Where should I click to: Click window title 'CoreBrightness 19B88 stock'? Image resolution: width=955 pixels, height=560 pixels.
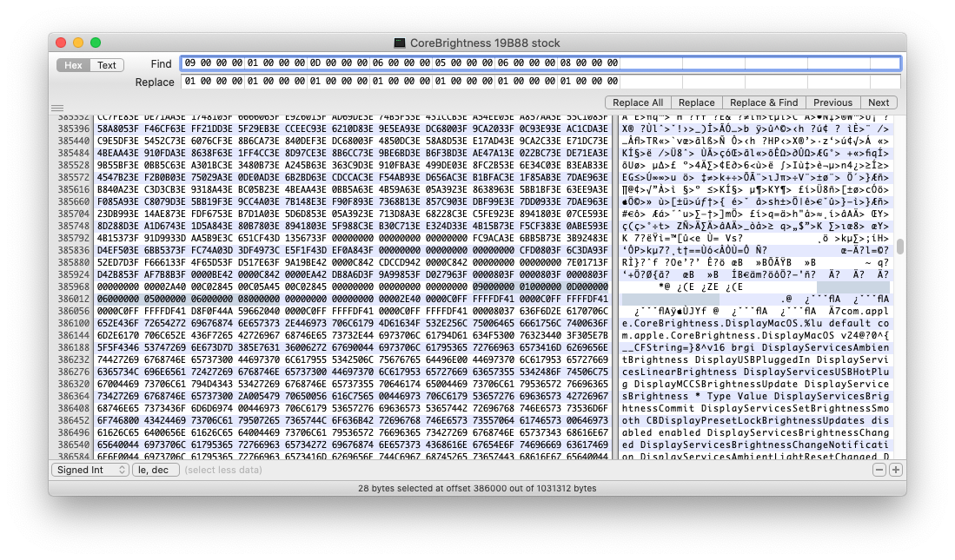point(485,43)
